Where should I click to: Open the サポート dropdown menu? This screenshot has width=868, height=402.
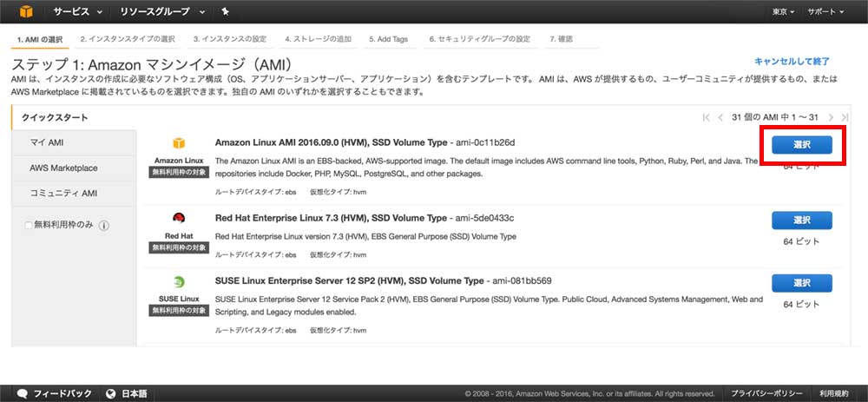click(825, 12)
